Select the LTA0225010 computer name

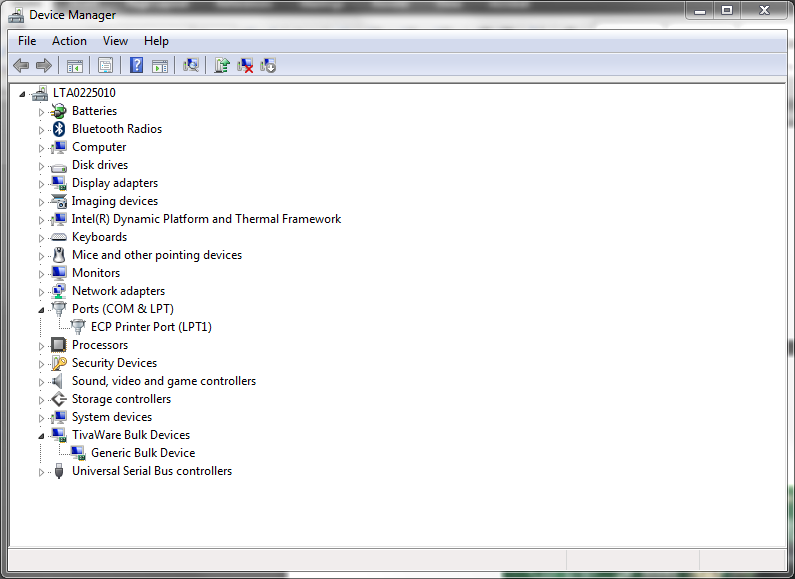click(84, 93)
